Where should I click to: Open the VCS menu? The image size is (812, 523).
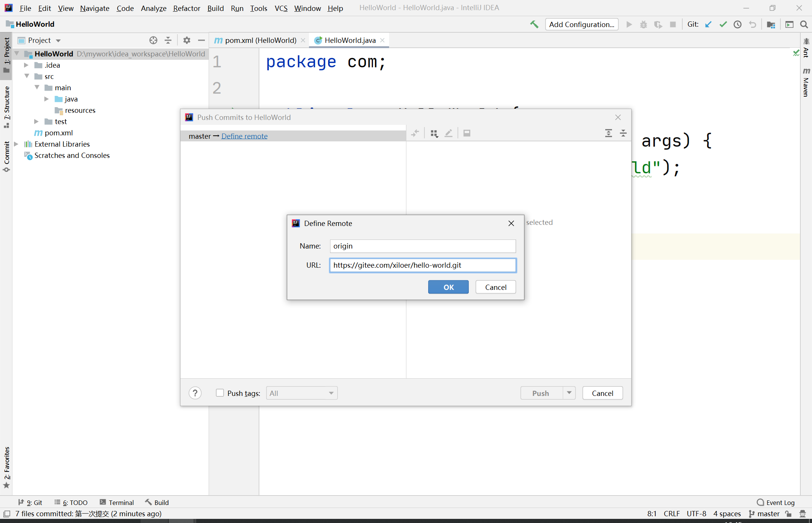(281, 8)
